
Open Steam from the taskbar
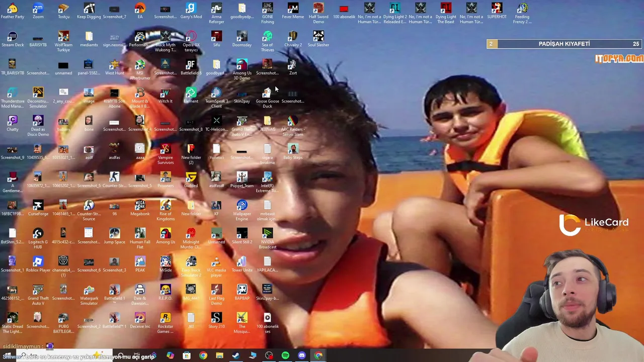(x=236, y=355)
